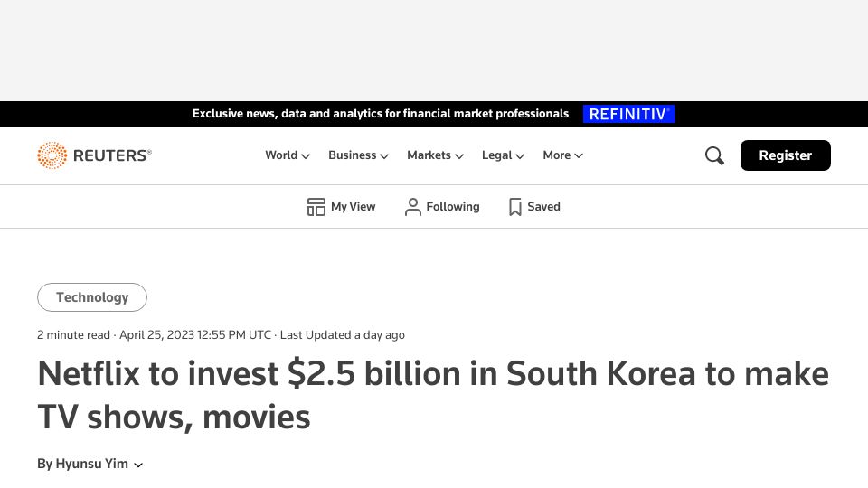This screenshot has height=488, width=868.
Task: Switch to the Following tab
Action: click(442, 207)
